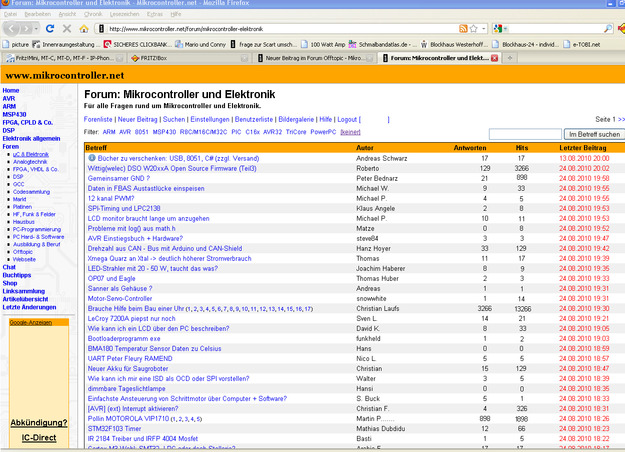Open the Gemeinsamer GND ? thread
Image resolution: width=625 pixels, height=452 pixels.
119,178
